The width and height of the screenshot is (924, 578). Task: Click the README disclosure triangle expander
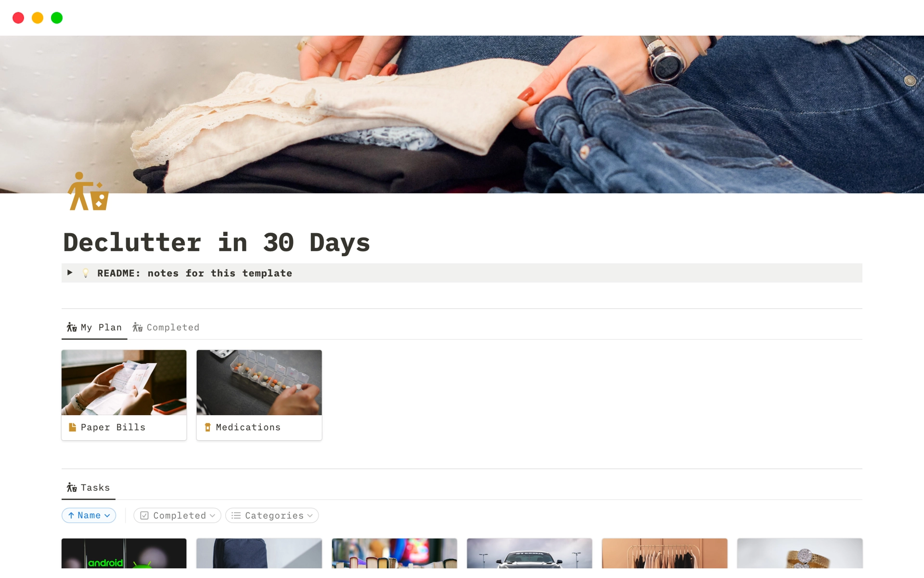click(71, 273)
